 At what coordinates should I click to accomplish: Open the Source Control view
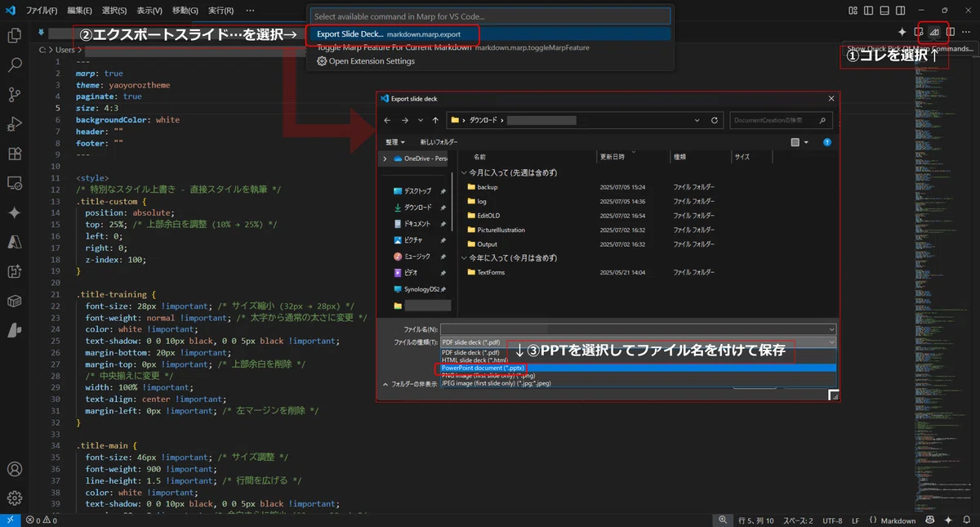pyautogui.click(x=14, y=95)
